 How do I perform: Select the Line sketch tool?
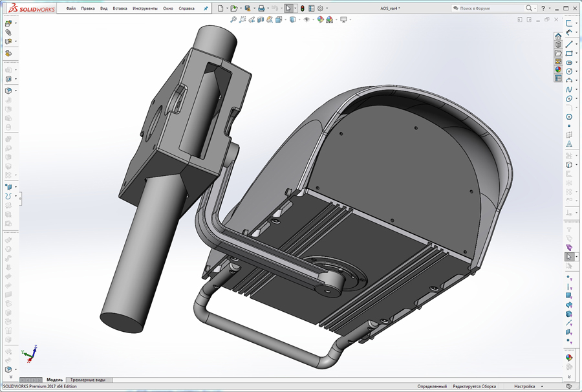(x=569, y=44)
